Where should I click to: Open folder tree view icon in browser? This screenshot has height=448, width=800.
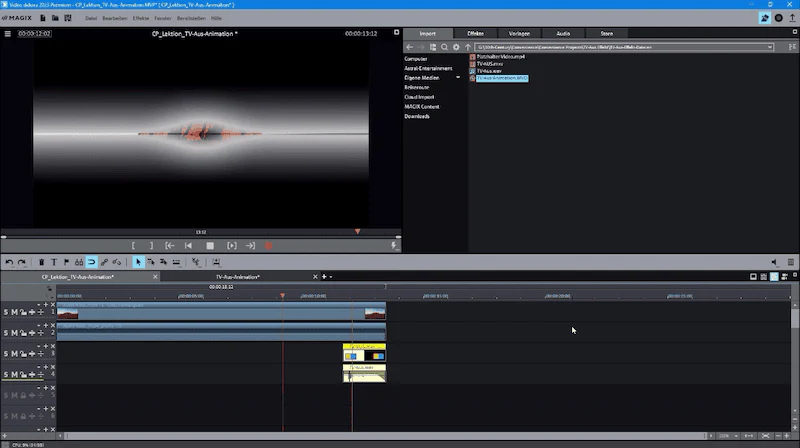(433, 47)
